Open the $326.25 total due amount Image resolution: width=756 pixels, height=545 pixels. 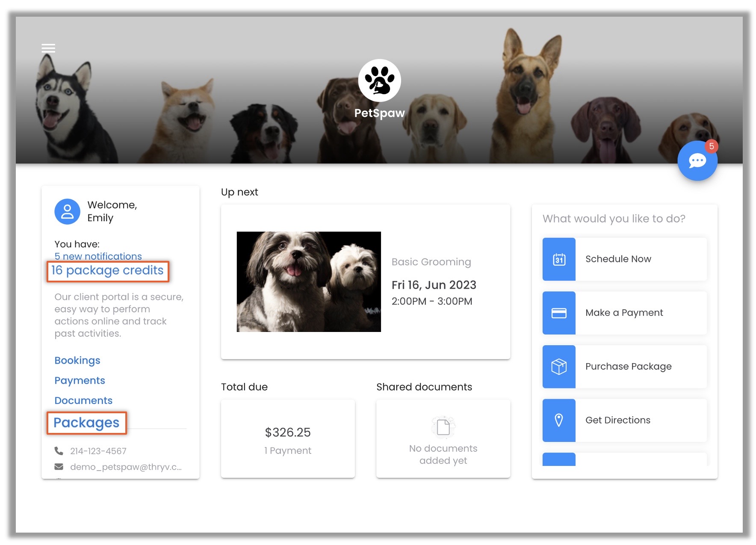(x=288, y=432)
